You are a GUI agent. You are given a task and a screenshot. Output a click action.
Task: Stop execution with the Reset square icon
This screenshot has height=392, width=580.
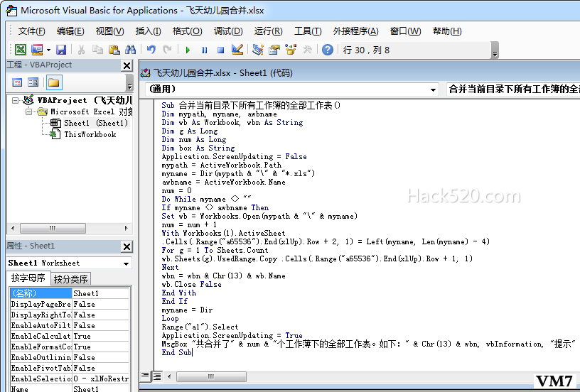point(220,50)
